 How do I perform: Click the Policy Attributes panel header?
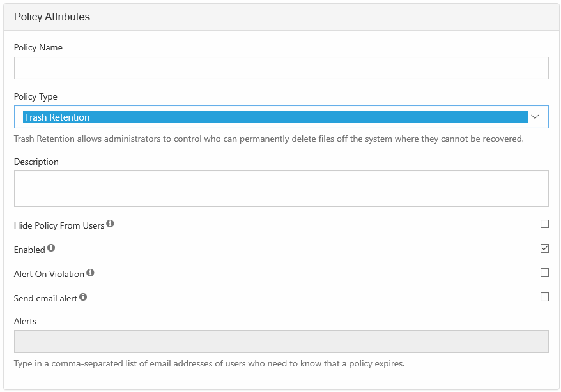pyautogui.click(x=52, y=17)
